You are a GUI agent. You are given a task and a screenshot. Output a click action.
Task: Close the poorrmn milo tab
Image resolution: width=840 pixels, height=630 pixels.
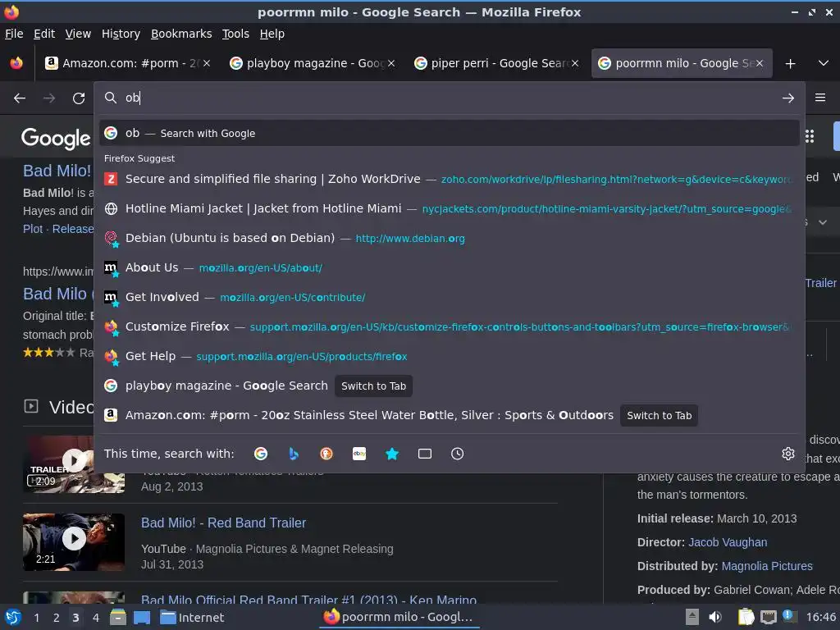760,63
